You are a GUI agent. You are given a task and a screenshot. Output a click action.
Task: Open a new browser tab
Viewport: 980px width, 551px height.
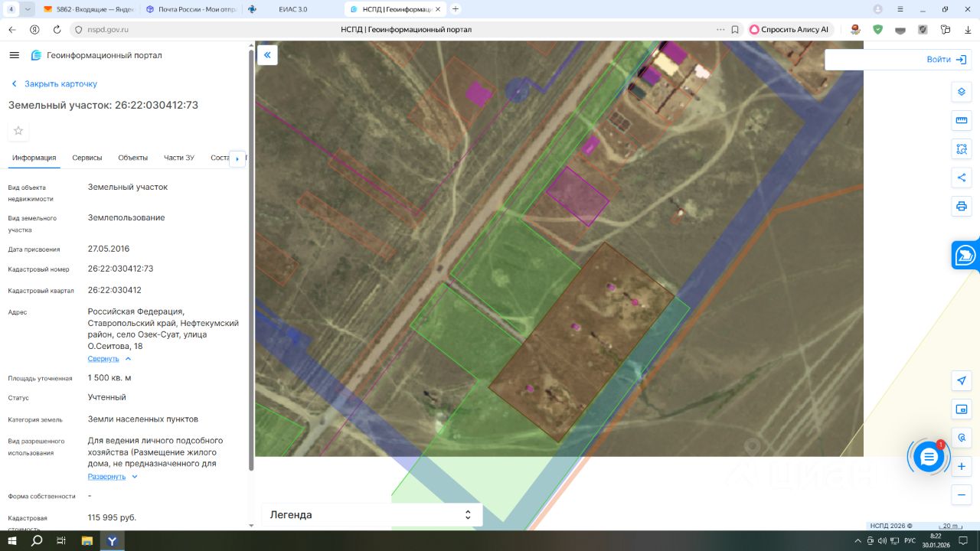(x=456, y=9)
